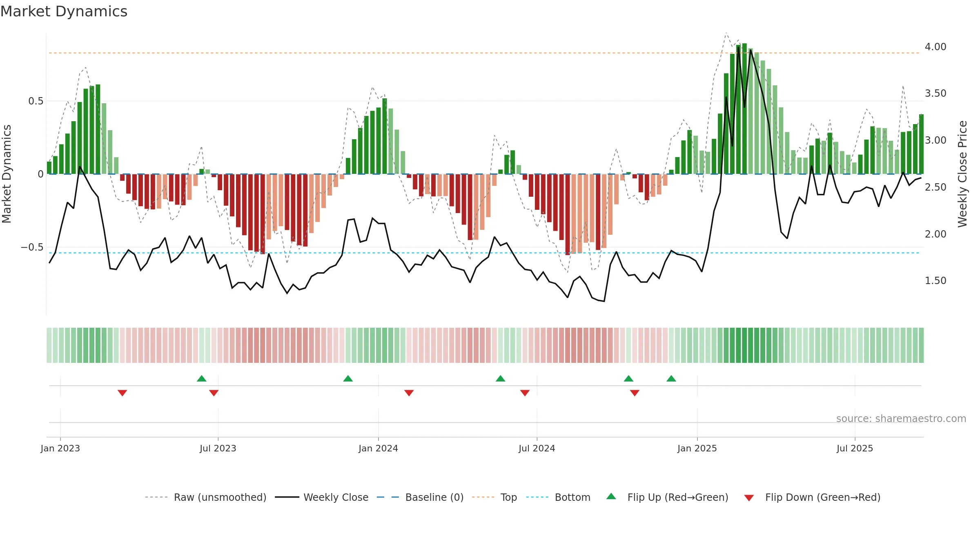Click the Weekly Close Price axis title
The height and width of the screenshot is (551, 980).
pyautogui.click(x=963, y=174)
